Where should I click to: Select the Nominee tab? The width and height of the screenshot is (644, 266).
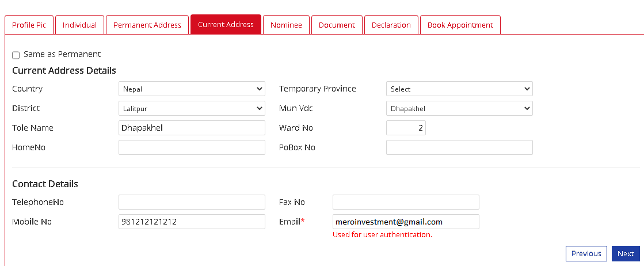(x=286, y=25)
